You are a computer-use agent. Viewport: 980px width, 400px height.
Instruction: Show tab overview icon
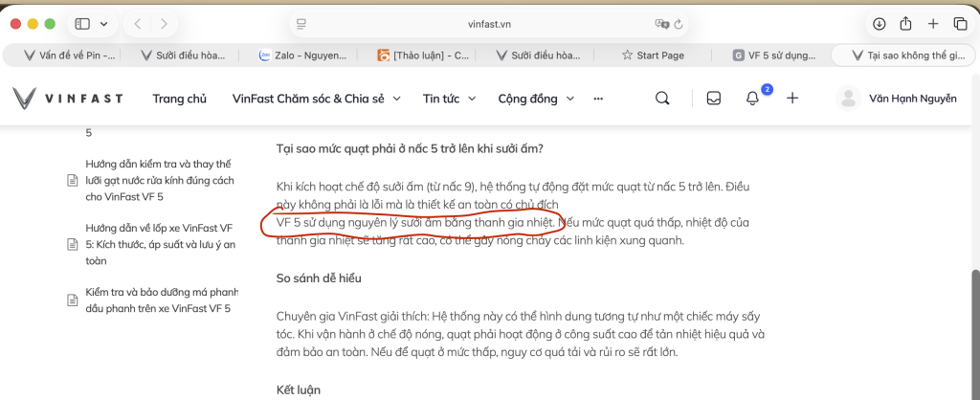point(960,24)
